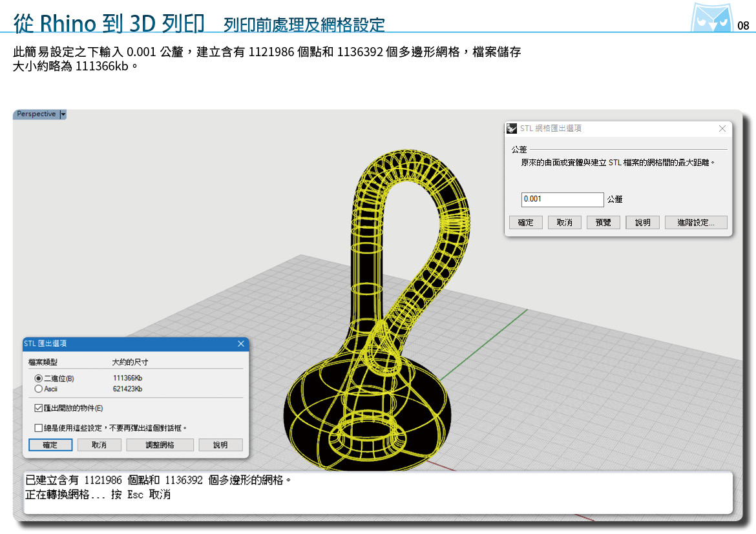Enable the 總是使用這些設定 checkbox
This screenshot has width=756, height=534.
tap(39, 428)
